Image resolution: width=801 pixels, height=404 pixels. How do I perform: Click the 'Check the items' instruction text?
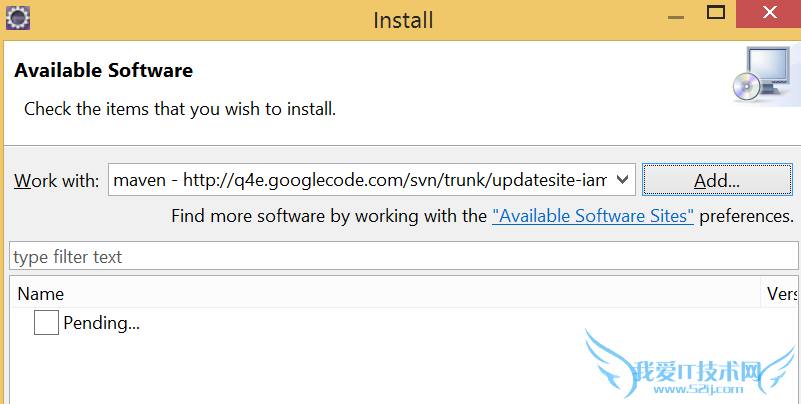(180, 108)
